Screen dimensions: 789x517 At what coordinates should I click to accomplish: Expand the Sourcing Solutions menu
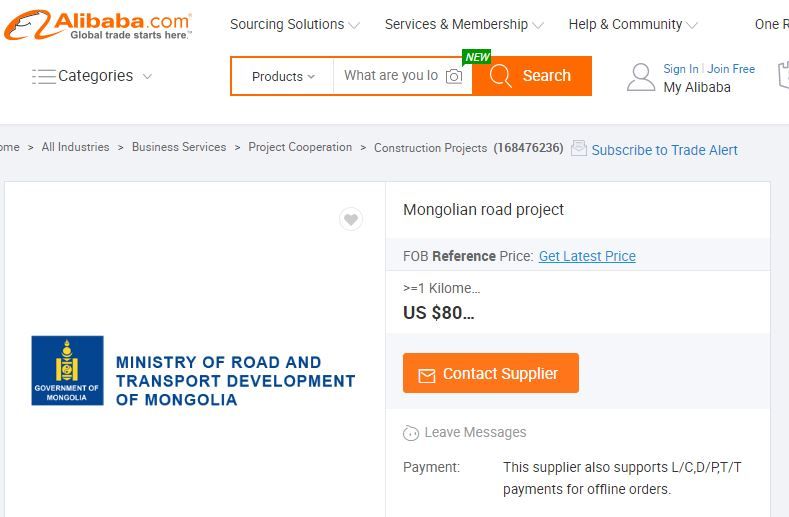(x=295, y=24)
